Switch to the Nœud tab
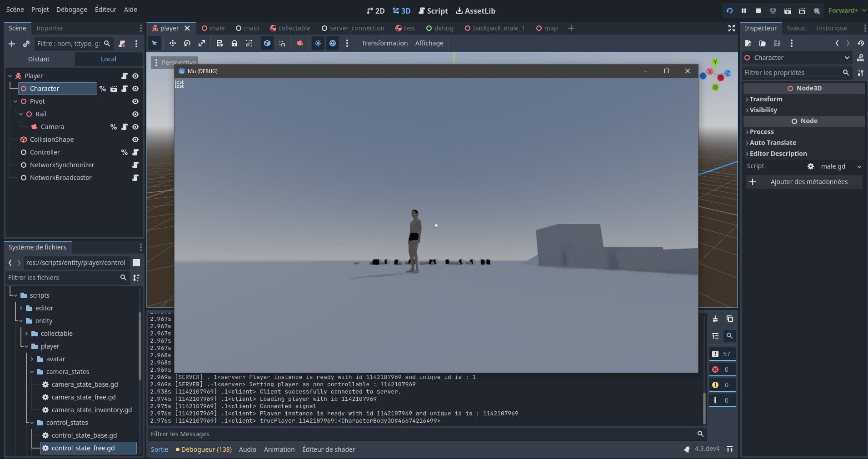This screenshot has height=459, width=868. tap(796, 28)
